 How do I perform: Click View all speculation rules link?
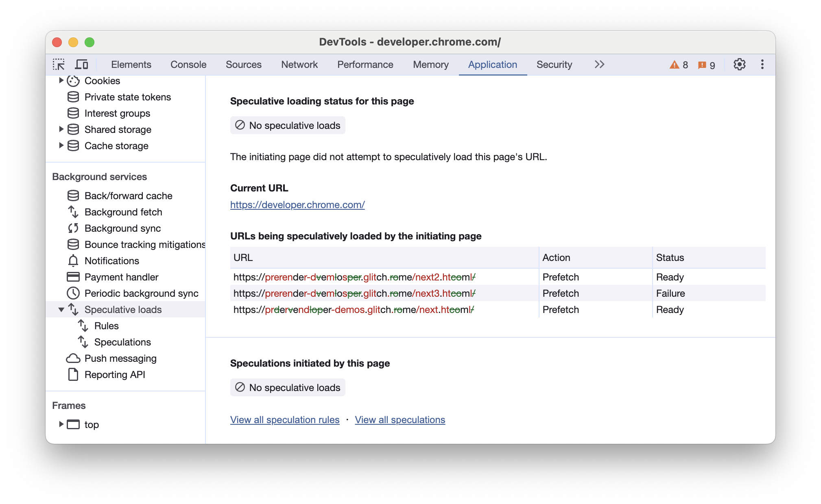point(285,420)
